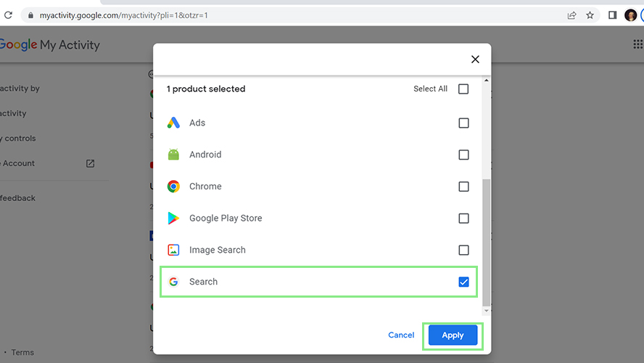The image size is (644, 363).
Task: Click the dialog scrollbar up arrow
Action: (487, 81)
